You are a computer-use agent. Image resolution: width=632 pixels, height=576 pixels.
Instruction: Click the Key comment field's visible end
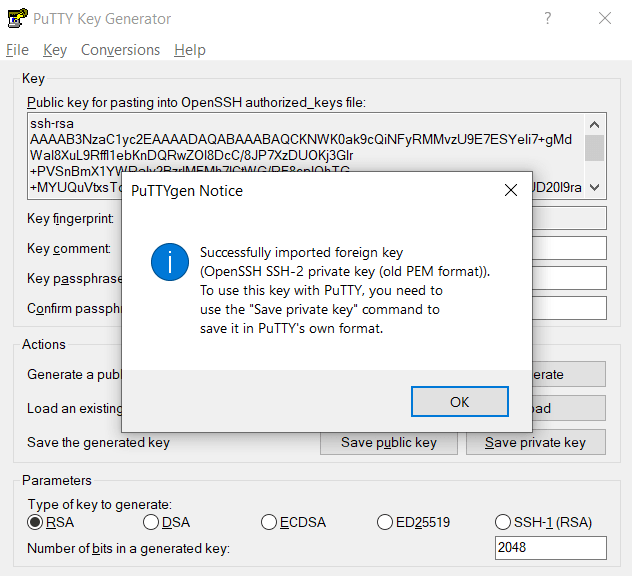pos(569,248)
